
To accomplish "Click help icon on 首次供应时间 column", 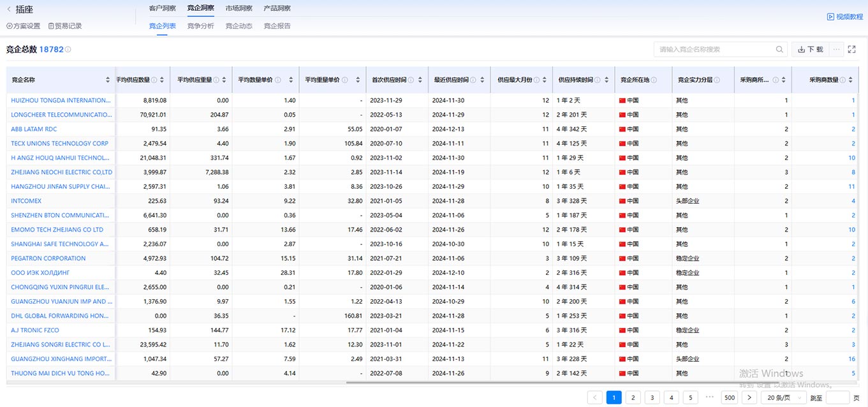I will pyautogui.click(x=411, y=80).
